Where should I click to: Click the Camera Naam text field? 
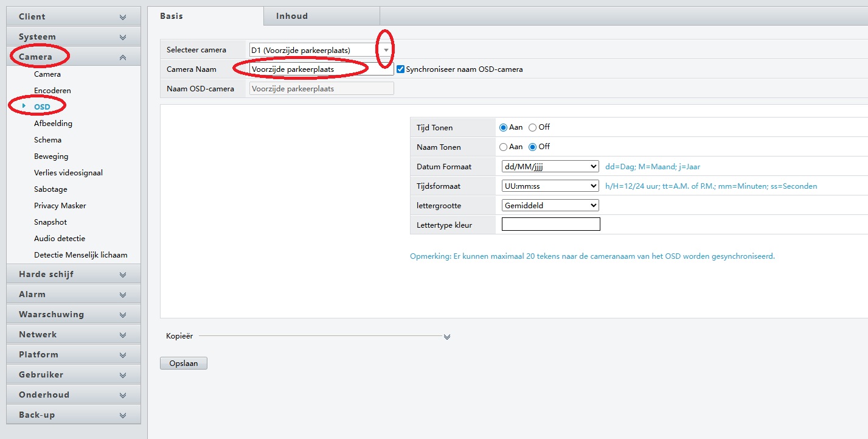[x=321, y=69]
